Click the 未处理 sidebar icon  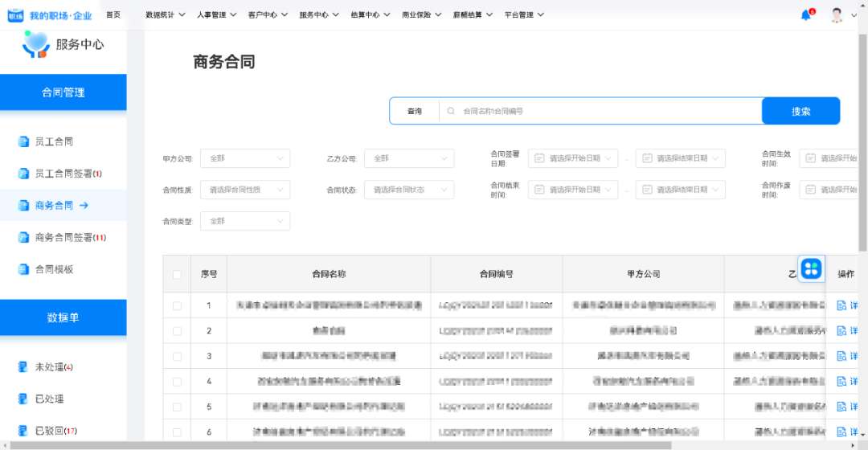click(x=23, y=367)
